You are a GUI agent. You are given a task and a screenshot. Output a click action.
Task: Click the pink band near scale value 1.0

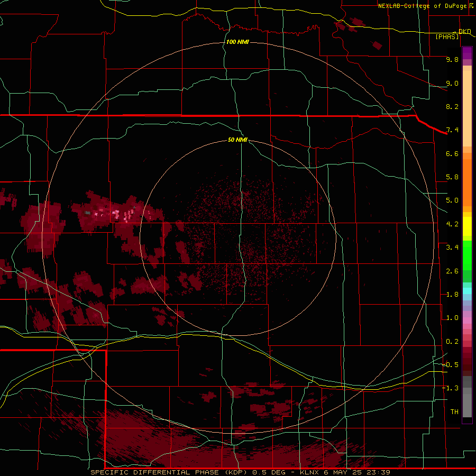[x=467, y=321]
